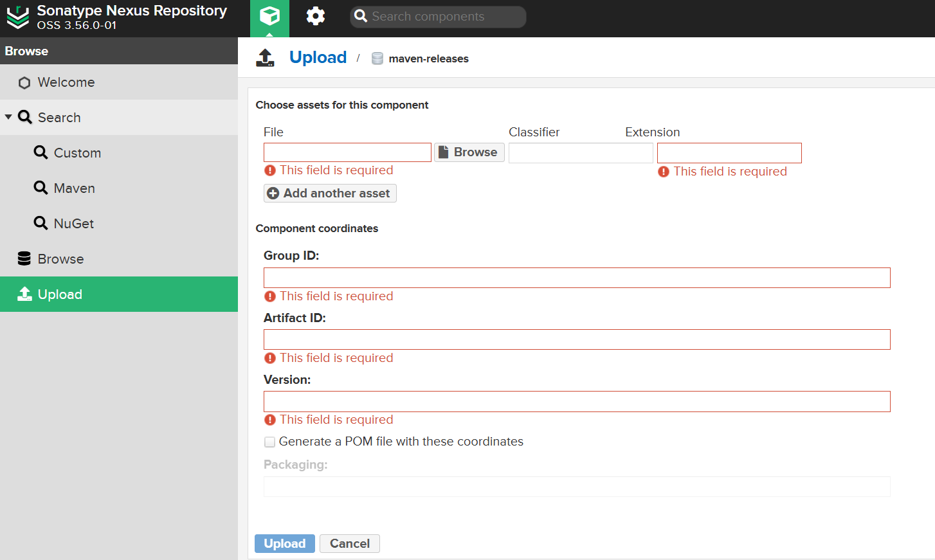Click the Classifier input field
Viewport: 935px width, 560px height.
tap(581, 153)
